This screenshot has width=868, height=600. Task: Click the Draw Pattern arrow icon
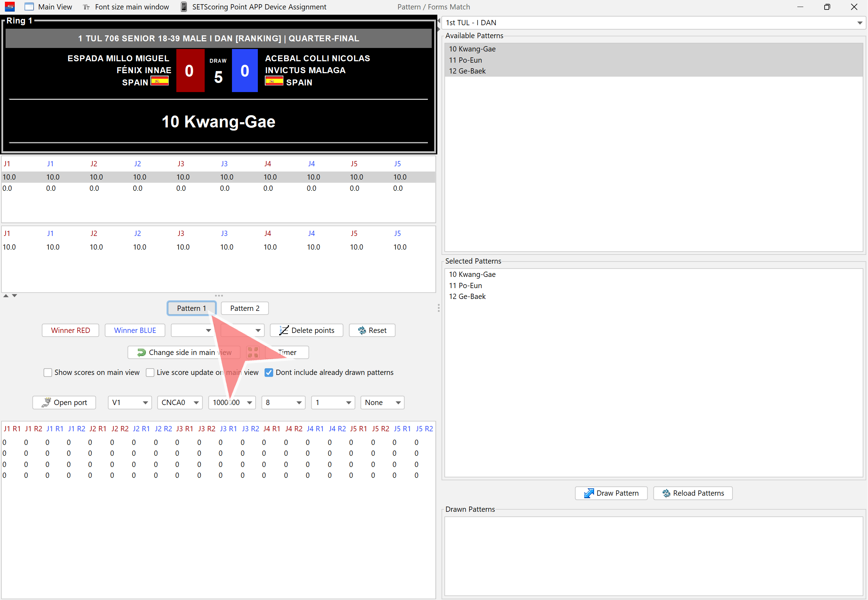pos(588,493)
